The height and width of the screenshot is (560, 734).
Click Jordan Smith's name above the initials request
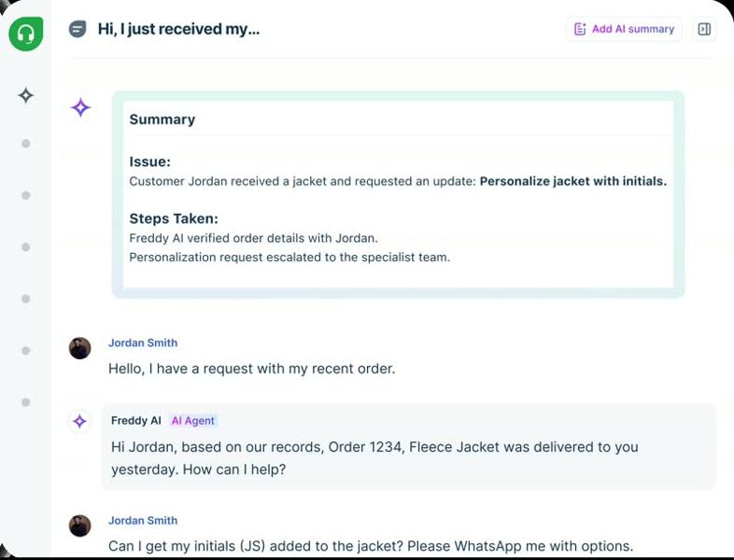(x=143, y=521)
